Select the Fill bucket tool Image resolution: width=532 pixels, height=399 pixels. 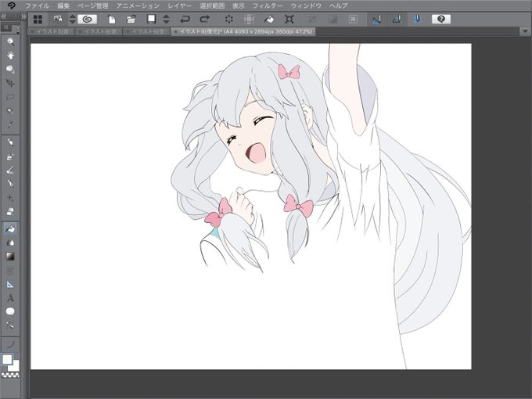coord(10,229)
